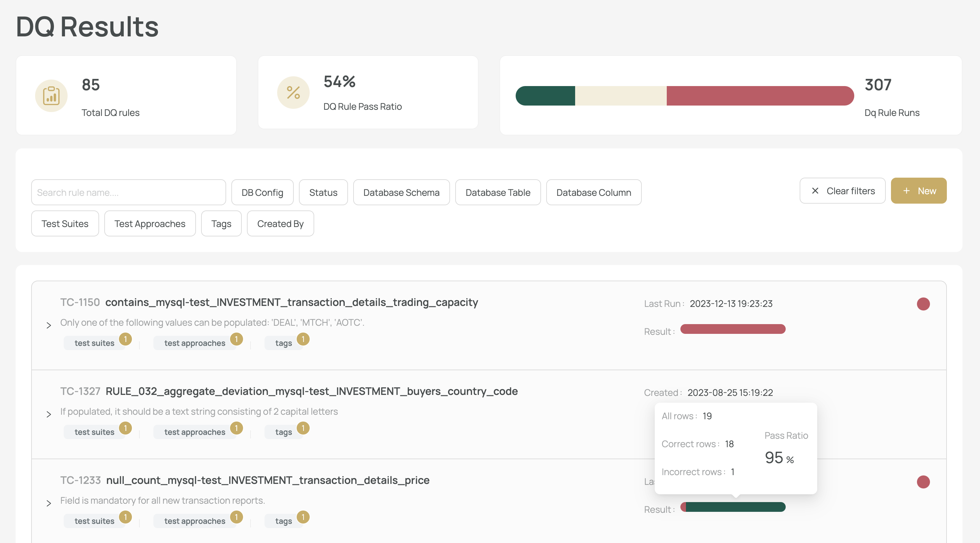Click green passed segment of rule runs bar
The height and width of the screenshot is (543, 980).
(545, 96)
